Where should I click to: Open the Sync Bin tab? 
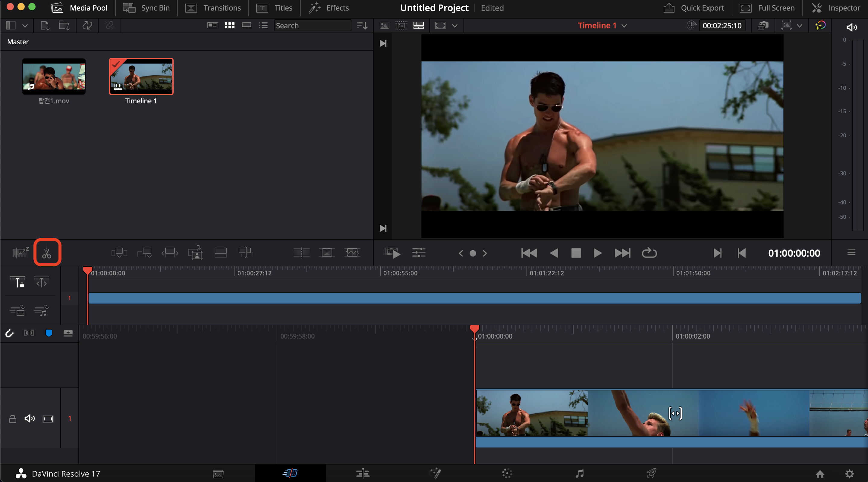point(146,8)
